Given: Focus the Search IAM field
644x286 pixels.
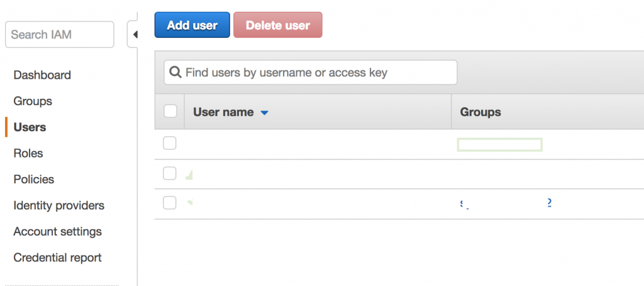Looking at the screenshot, I should click(x=60, y=35).
